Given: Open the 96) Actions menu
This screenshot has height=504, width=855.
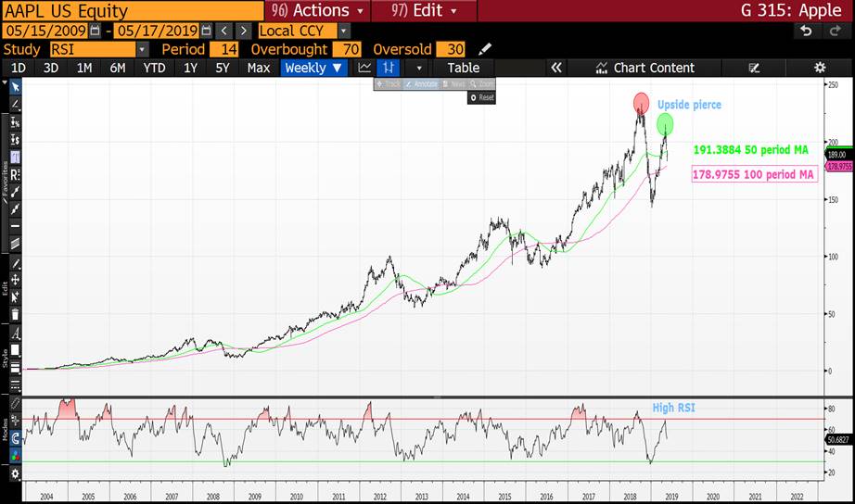Looking at the screenshot, I should [318, 10].
